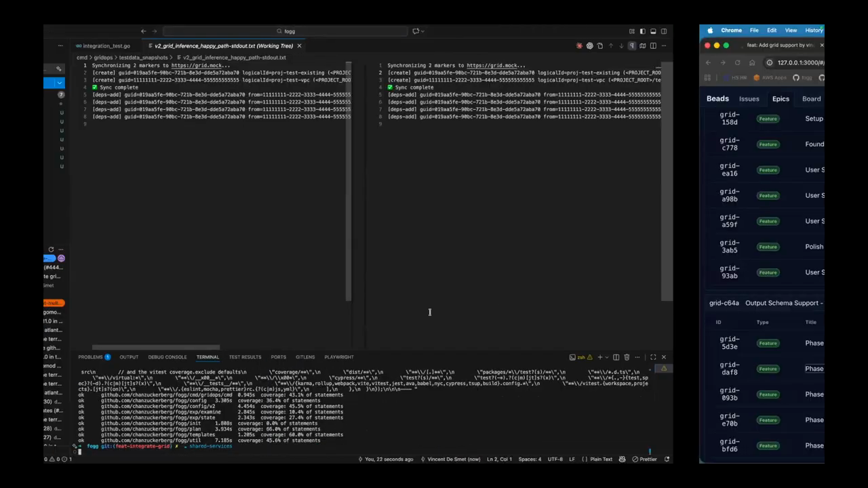Click the split editor right icon
The image size is (868, 488).
(653, 46)
